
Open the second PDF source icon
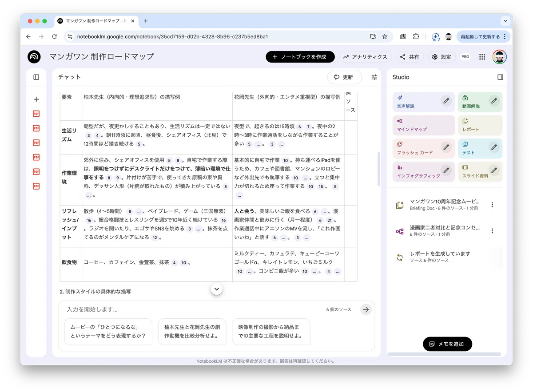36,128
